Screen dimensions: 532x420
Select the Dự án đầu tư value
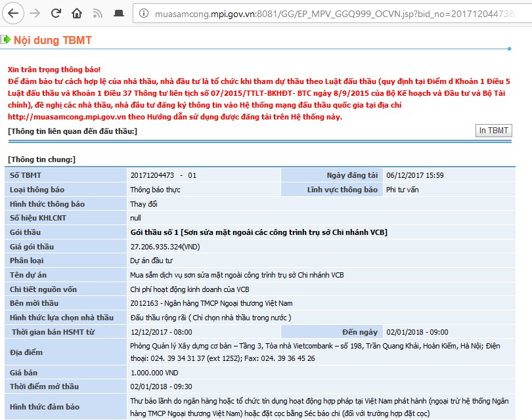[x=151, y=261]
